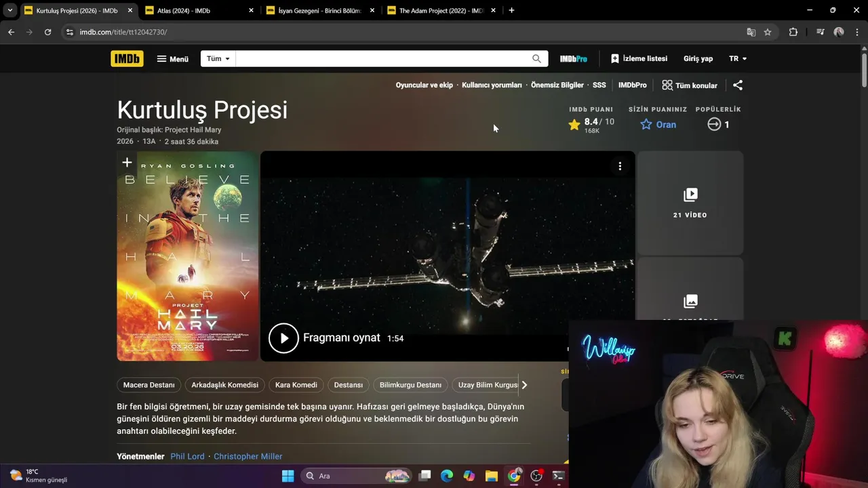Open director Christopher Miller's page
The height and width of the screenshot is (488, 868).
pos(248,457)
